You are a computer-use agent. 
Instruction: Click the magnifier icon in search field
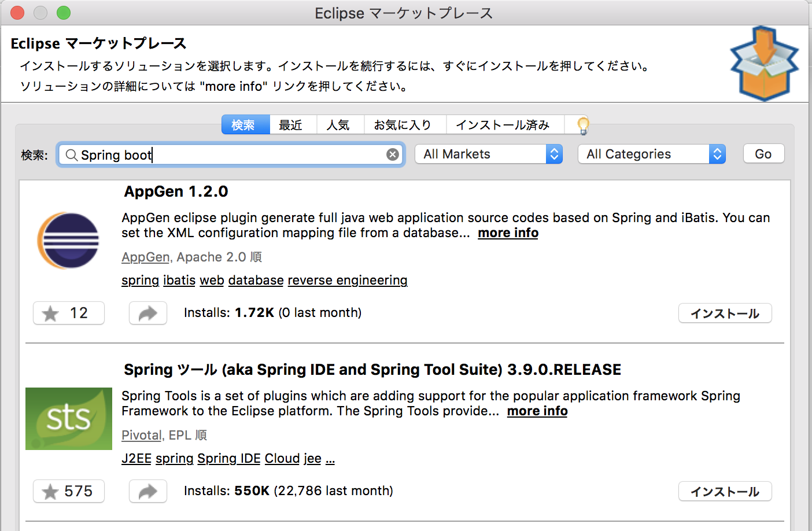(72, 155)
